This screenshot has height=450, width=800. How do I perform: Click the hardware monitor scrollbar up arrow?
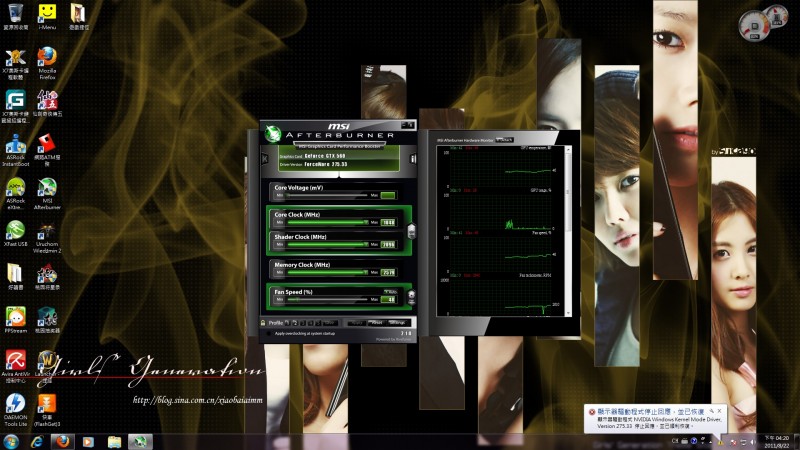point(568,150)
